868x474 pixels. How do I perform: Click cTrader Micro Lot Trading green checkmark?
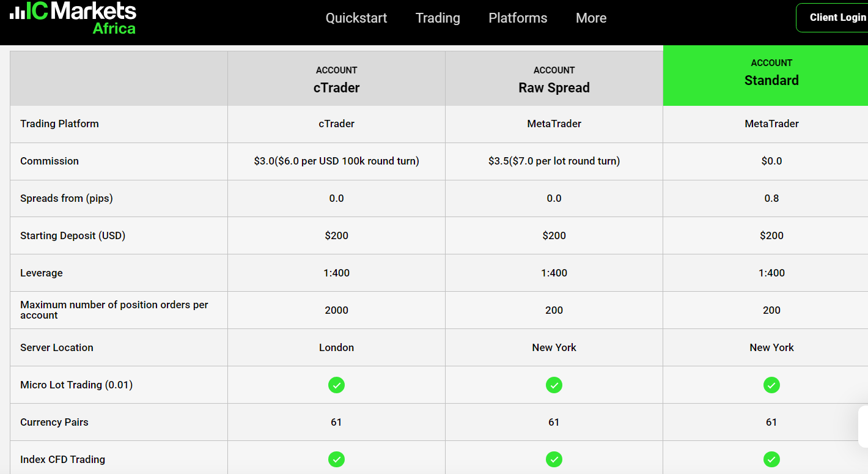336,385
